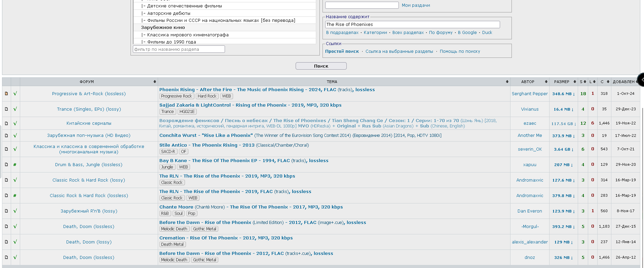Select Фильмы до 1990 года section
Image resolution: width=644 pixels, height=268 pixels.
coord(224,42)
